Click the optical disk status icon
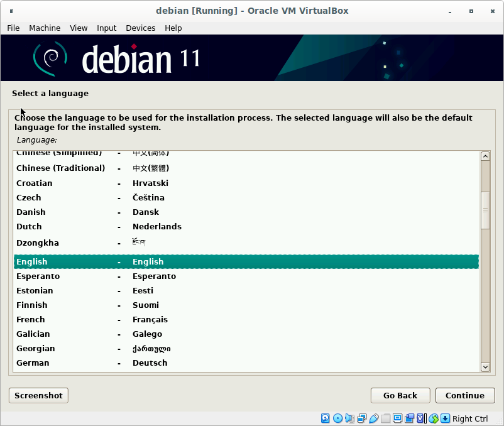504x426 pixels. 337,418
